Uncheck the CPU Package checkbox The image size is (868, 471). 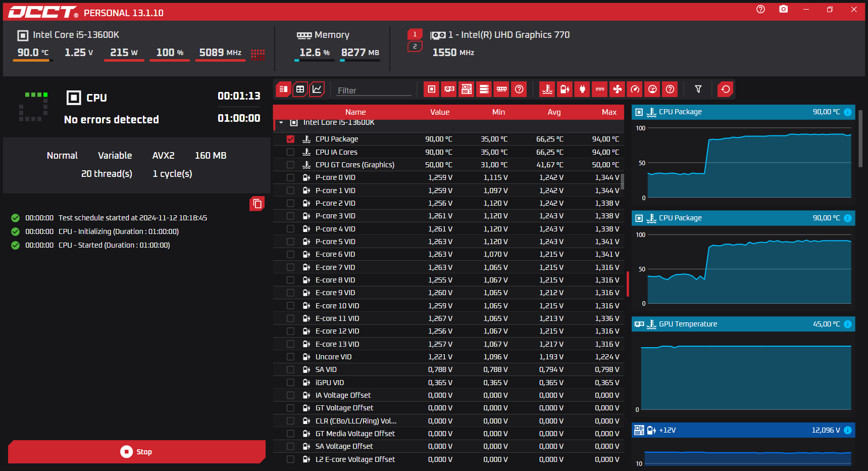click(x=290, y=139)
